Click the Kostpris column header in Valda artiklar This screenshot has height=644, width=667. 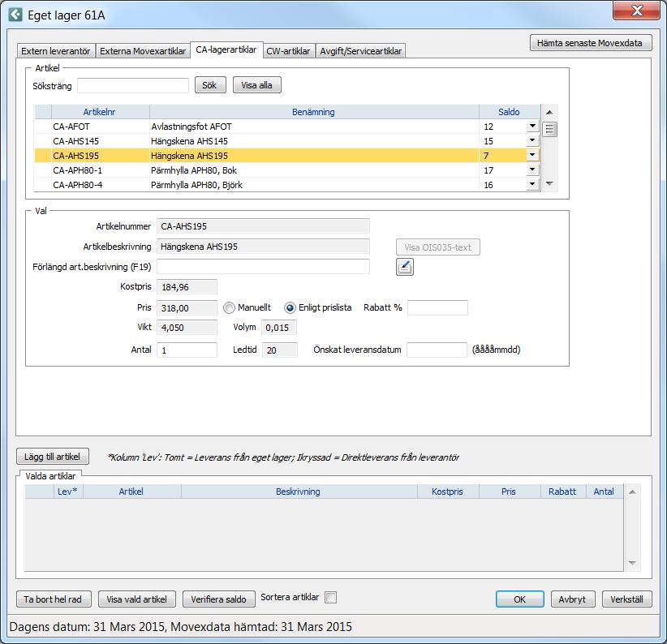click(x=447, y=492)
